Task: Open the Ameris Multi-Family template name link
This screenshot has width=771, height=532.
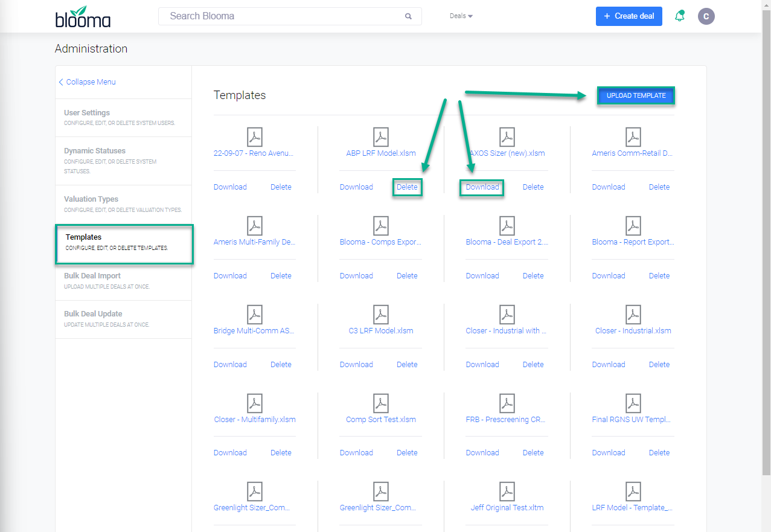Action: click(254, 242)
